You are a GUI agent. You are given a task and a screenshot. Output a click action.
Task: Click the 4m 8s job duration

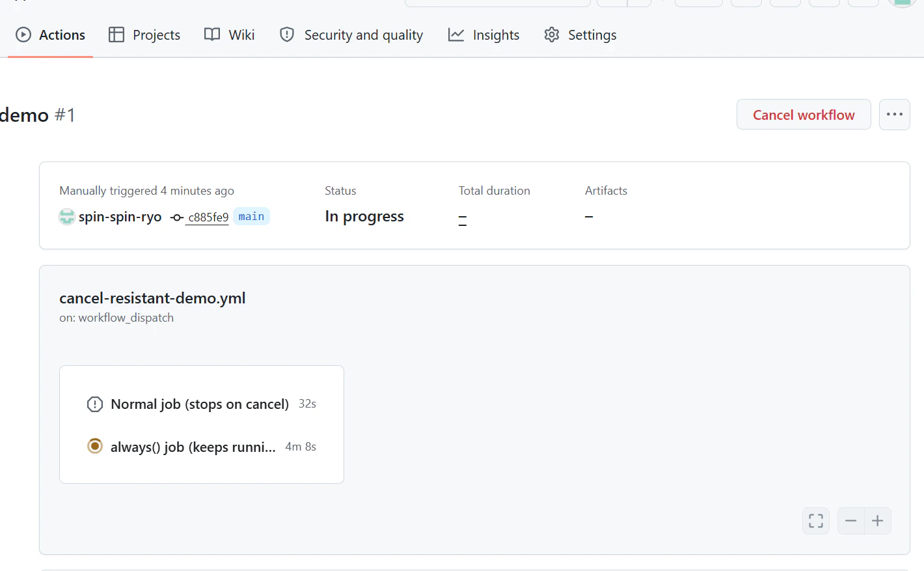coord(301,447)
